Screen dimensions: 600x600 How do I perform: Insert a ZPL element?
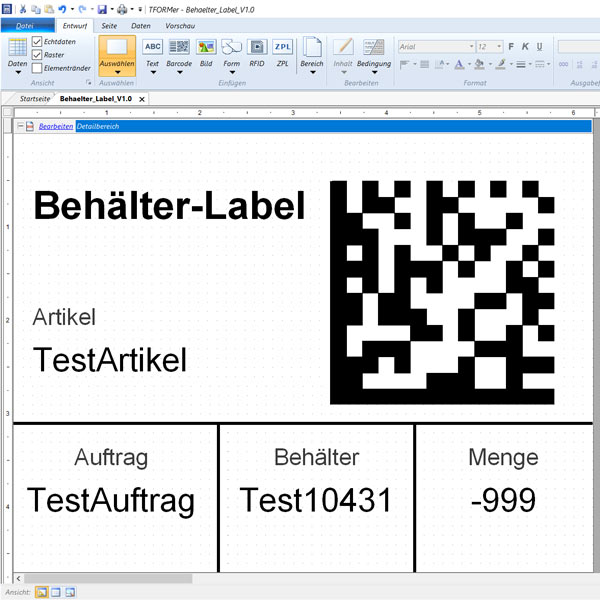pyautogui.click(x=282, y=54)
